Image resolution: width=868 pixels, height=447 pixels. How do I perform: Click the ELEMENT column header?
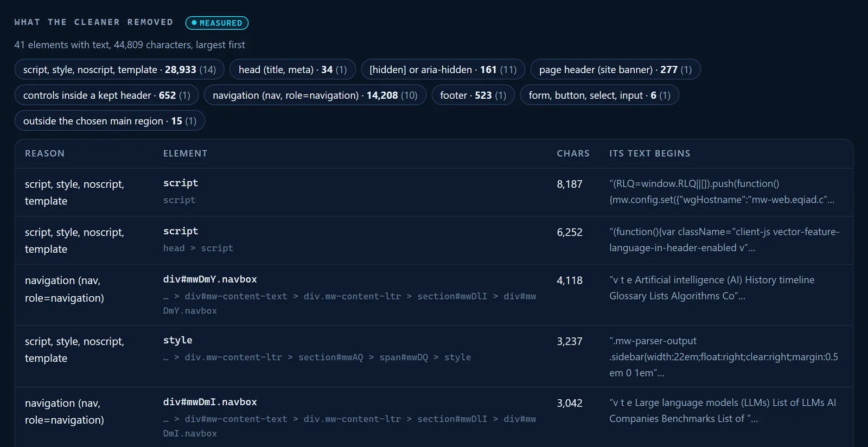click(x=185, y=154)
